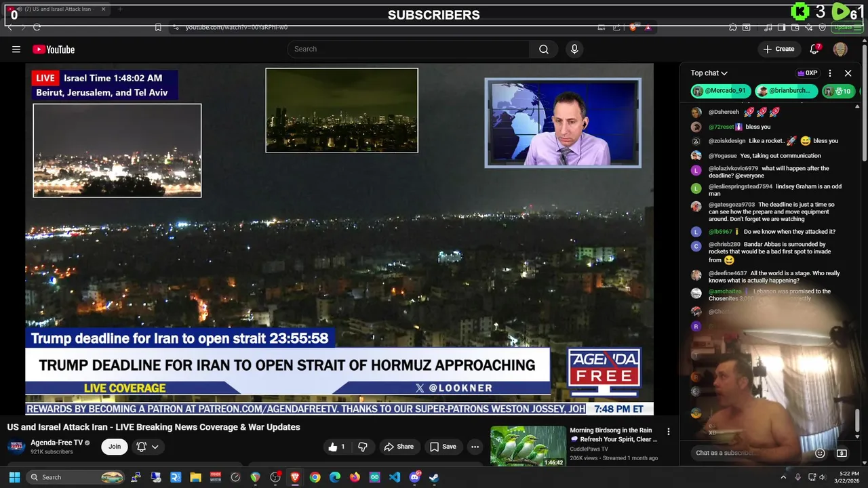Open File Explorer from the taskbar

pos(195,477)
